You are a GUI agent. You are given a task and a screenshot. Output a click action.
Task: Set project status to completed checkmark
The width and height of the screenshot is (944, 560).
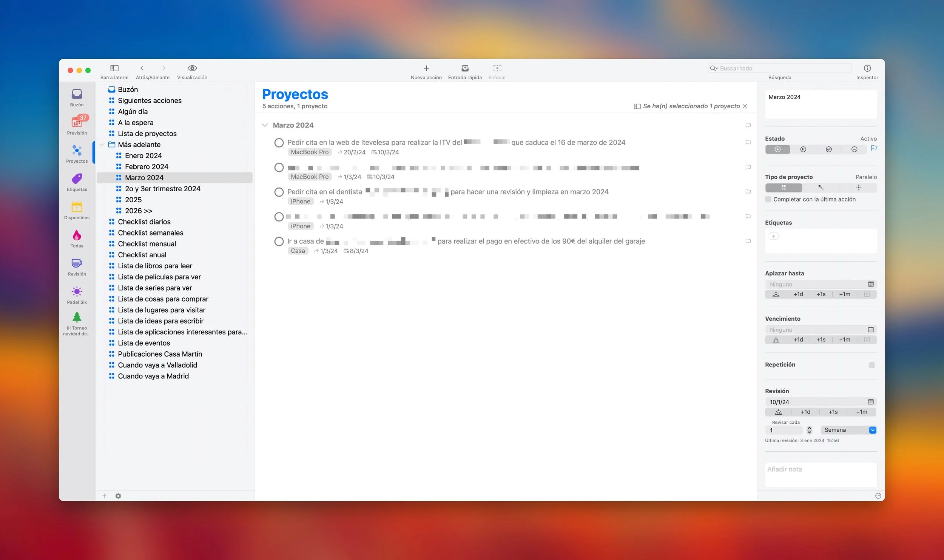828,149
